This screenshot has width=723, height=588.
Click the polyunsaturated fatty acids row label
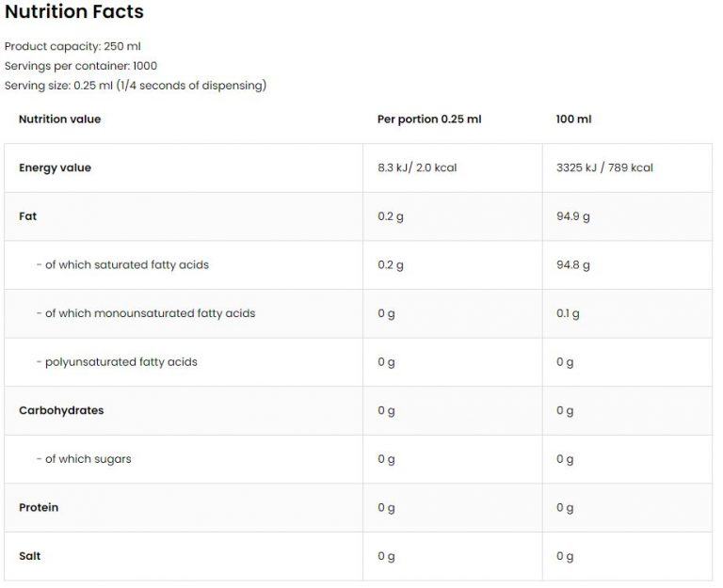[x=117, y=362]
